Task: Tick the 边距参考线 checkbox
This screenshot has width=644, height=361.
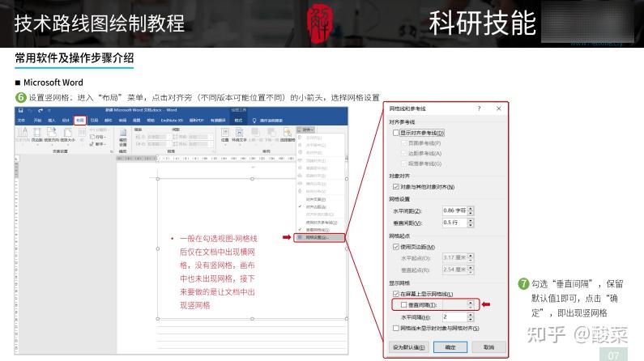Action: (404, 154)
